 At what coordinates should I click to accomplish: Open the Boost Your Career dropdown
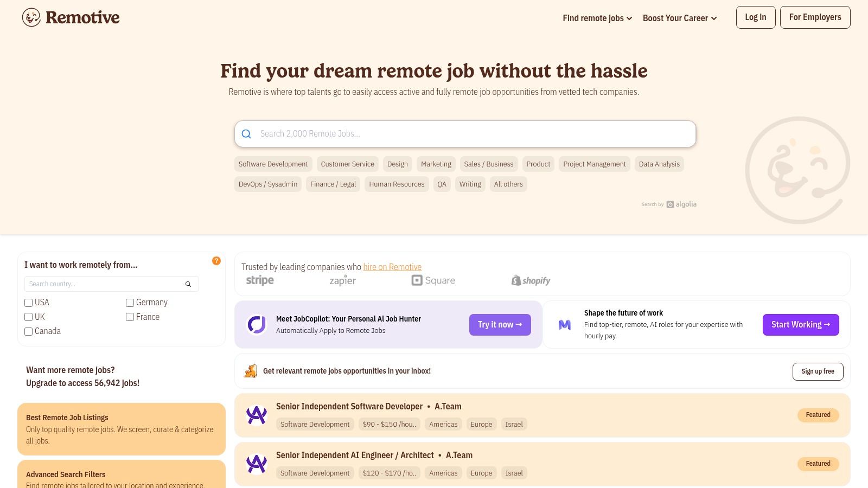(679, 18)
